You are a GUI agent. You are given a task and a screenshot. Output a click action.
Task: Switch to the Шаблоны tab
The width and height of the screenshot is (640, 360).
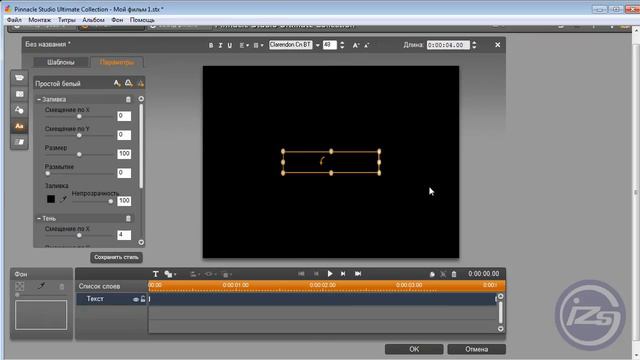click(61, 62)
